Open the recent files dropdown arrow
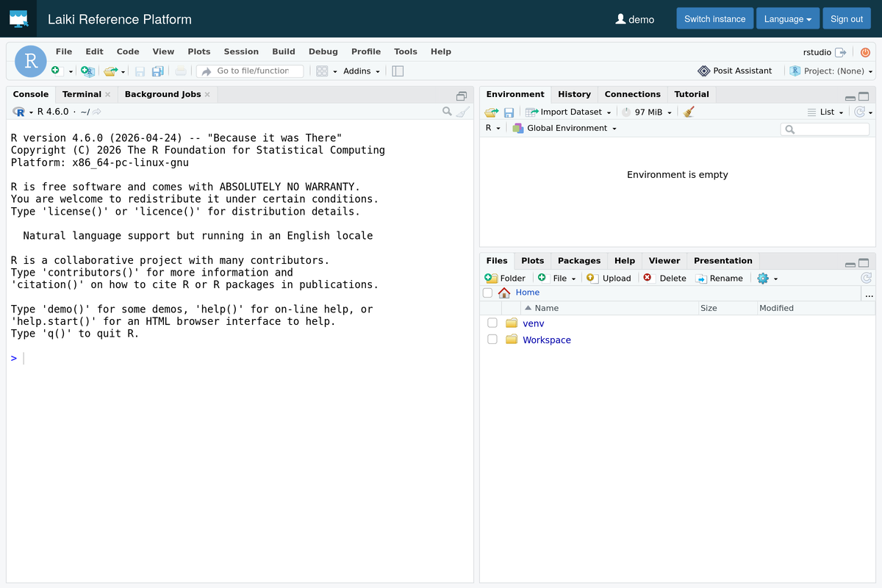 [x=123, y=71]
